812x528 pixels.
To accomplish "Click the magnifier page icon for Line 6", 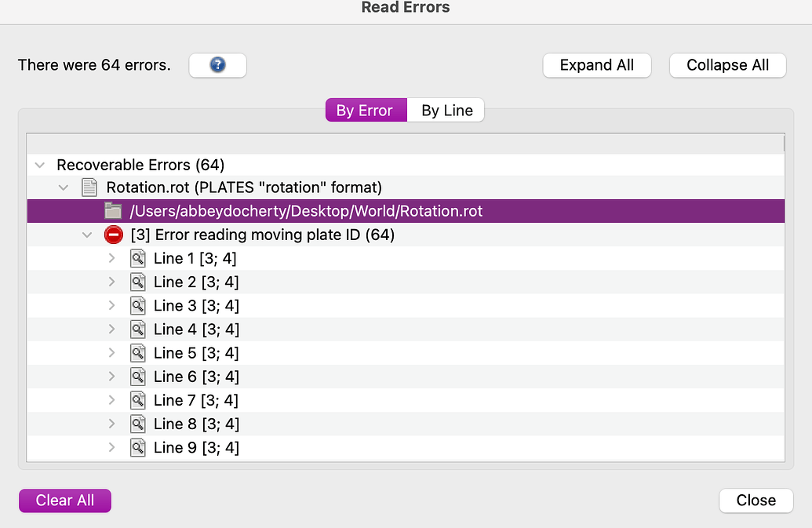I will point(138,377).
